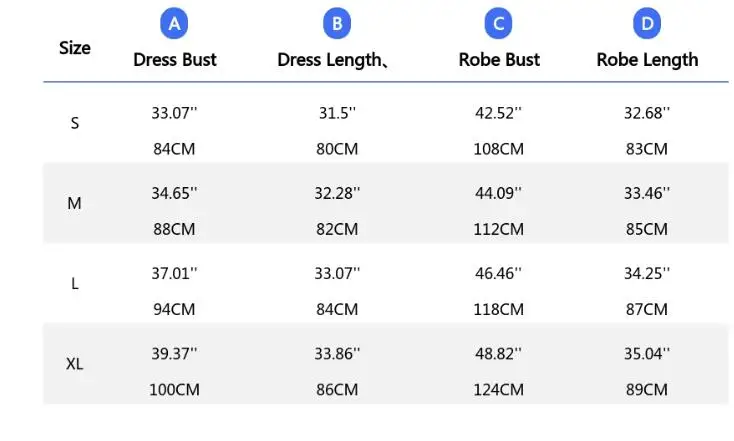Image resolution: width=734 pixels, height=441 pixels.
Task: Select the L size row label
Action: 75,283
